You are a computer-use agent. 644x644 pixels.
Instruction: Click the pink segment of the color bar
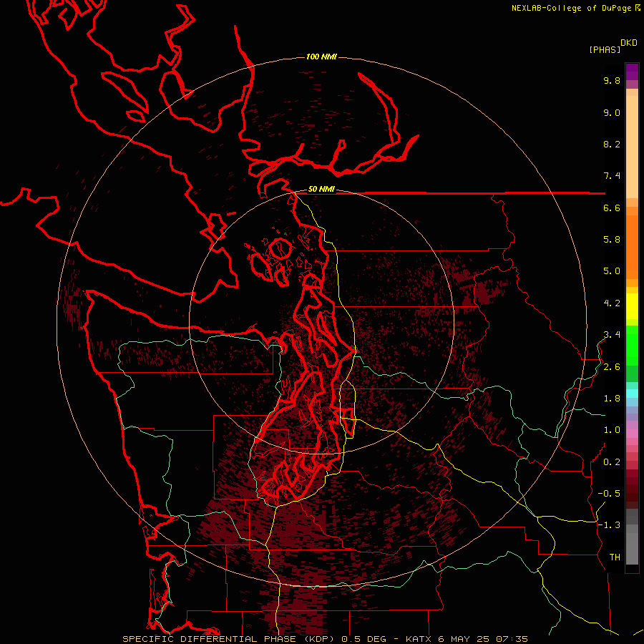(x=632, y=434)
